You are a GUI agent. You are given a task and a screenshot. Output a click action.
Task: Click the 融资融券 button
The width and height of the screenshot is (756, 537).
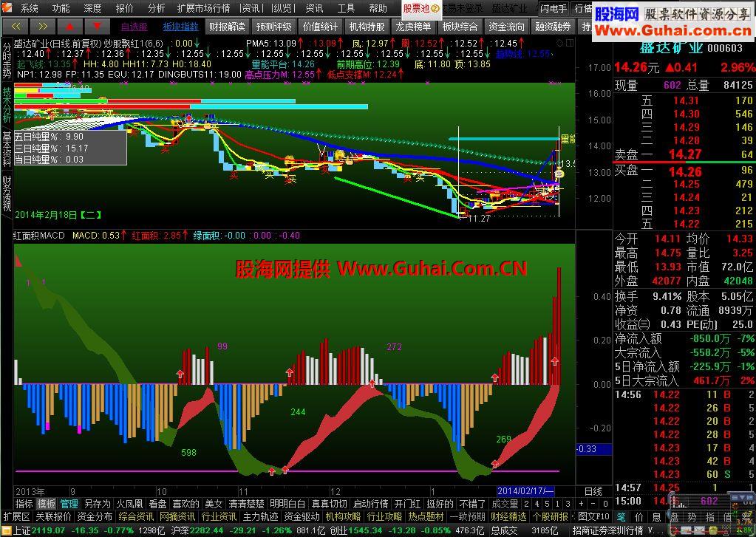(553, 27)
